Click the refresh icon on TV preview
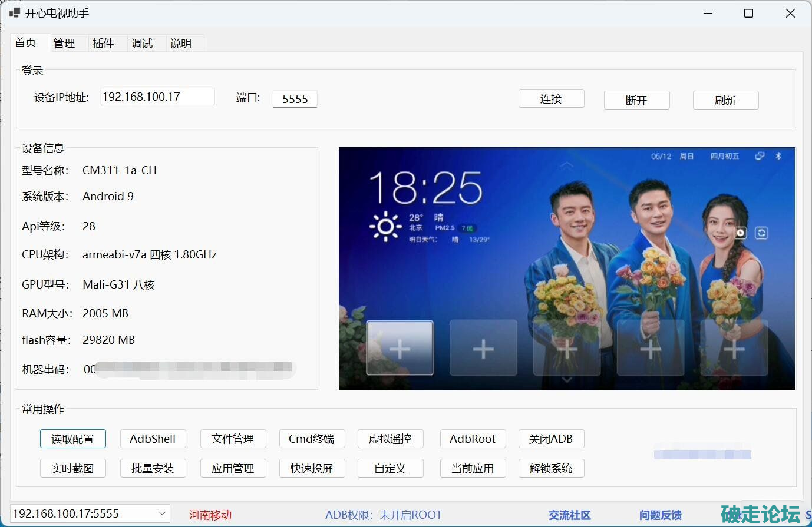Viewport: 812px width, 527px height. coord(761,233)
